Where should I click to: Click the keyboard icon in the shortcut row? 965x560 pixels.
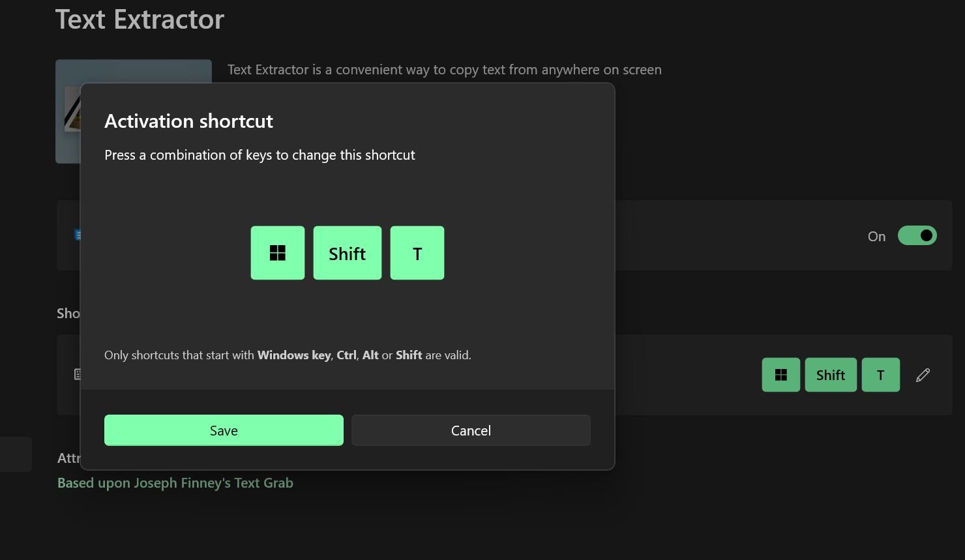[78, 374]
